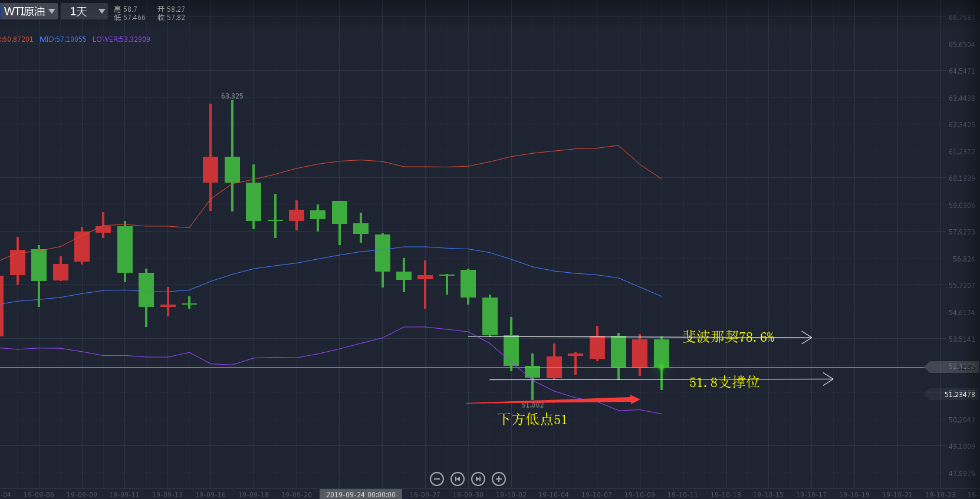Click the 61.2372 price axis label

pos(962,152)
